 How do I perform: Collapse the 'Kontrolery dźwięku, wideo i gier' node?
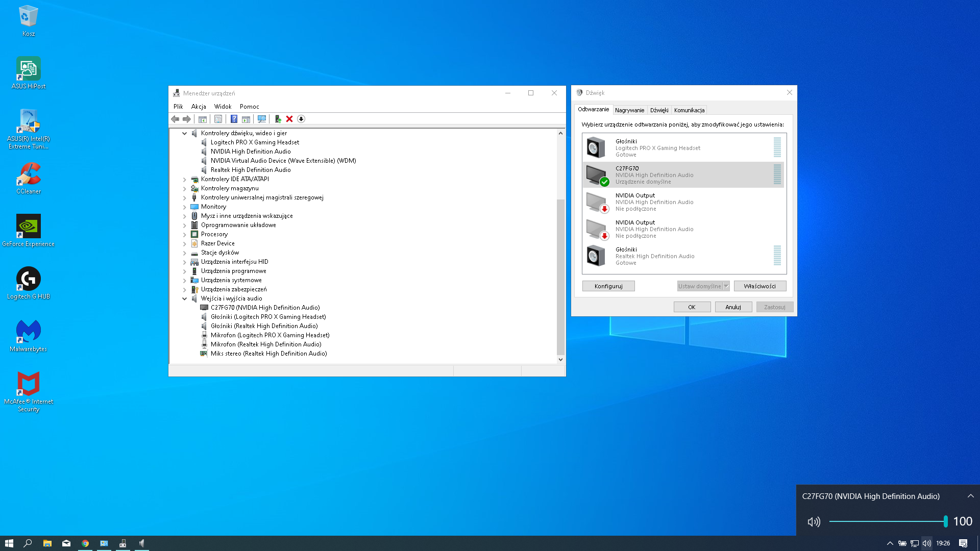tap(184, 133)
